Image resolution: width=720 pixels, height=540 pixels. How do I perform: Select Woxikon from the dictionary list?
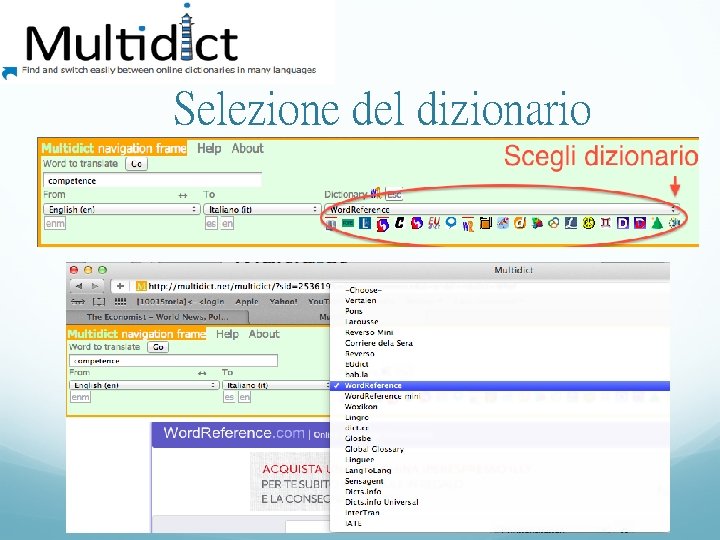click(x=361, y=407)
